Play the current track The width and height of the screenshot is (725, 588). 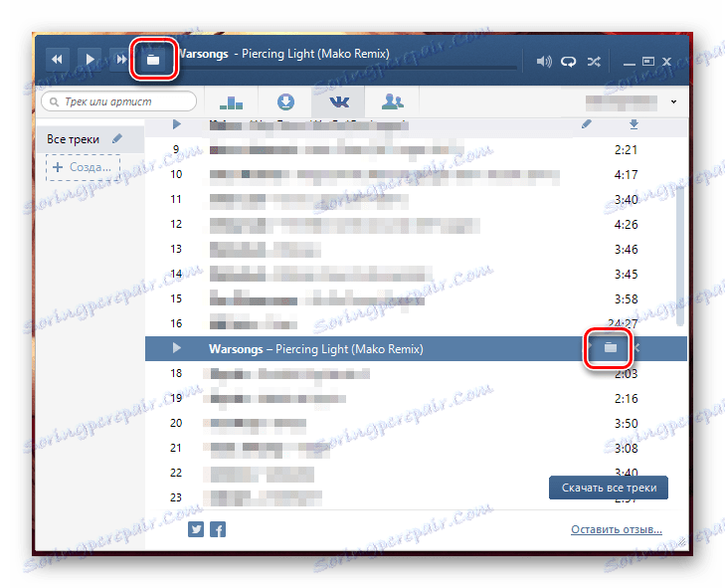pyautogui.click(x=90, y=60)
